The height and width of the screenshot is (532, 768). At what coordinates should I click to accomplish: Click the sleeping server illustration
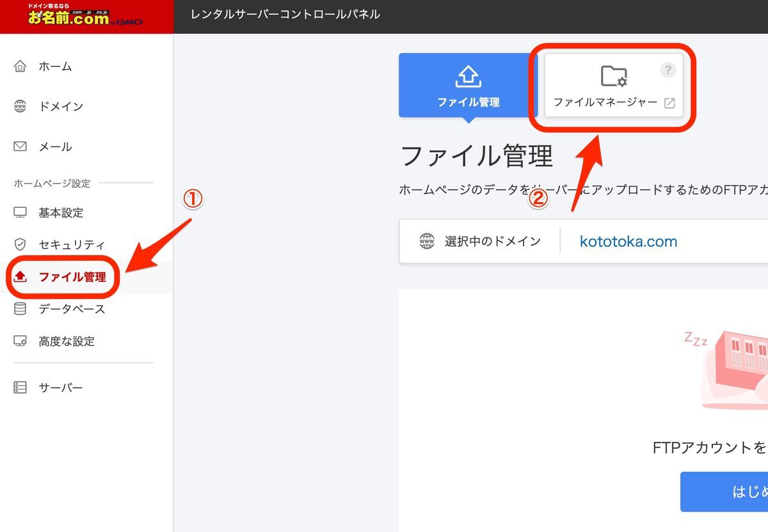pyautogui.click(x=726, y=371)
